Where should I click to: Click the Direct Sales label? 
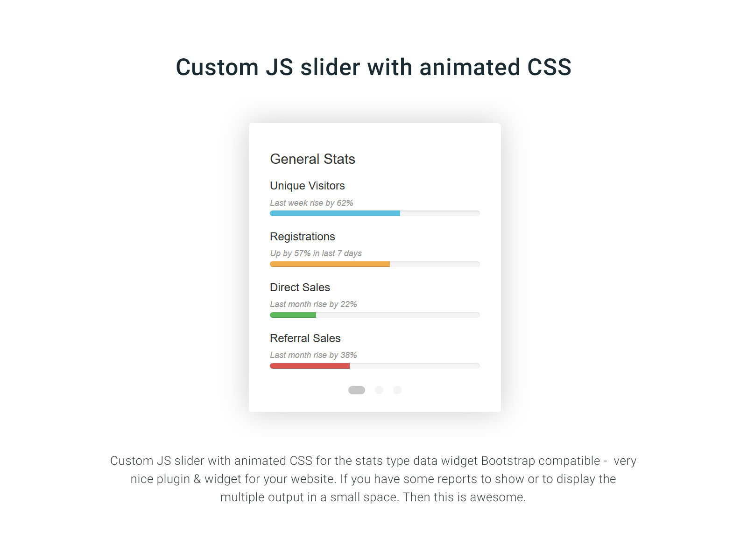tap(300, 287)
